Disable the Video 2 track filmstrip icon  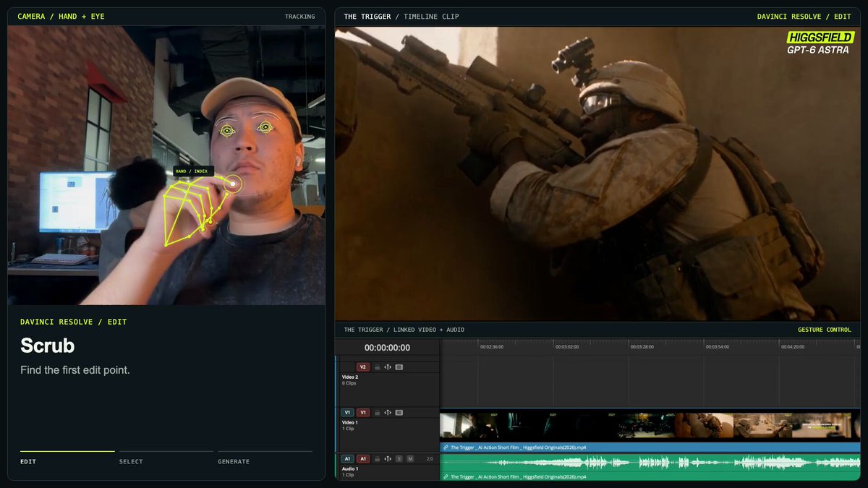[399, 367]
